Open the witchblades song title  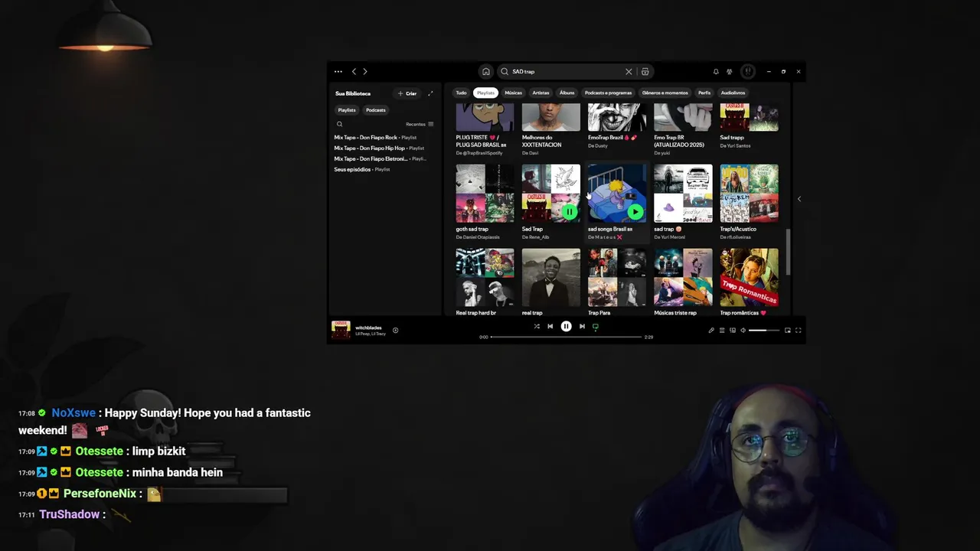click(x=368, y=328)
